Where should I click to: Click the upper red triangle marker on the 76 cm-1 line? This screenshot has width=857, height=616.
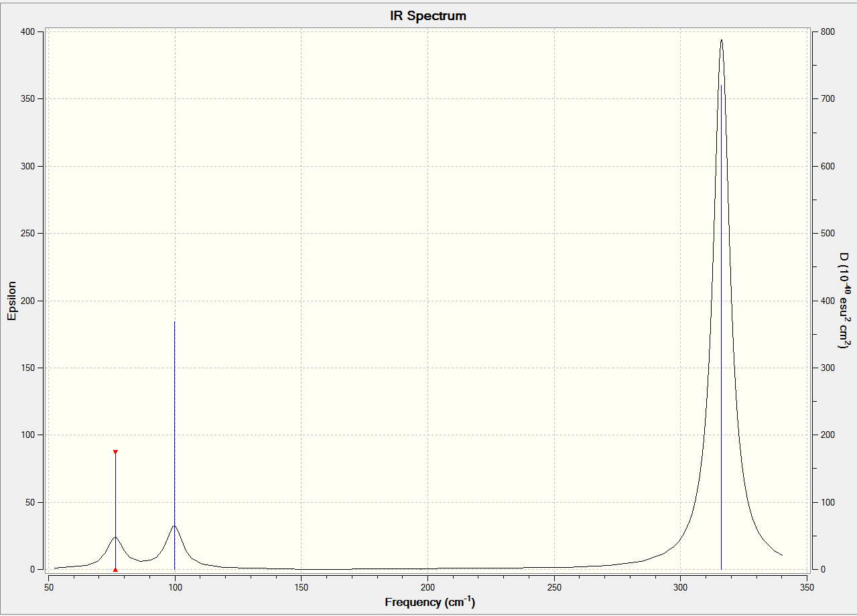tap(115, 452)
